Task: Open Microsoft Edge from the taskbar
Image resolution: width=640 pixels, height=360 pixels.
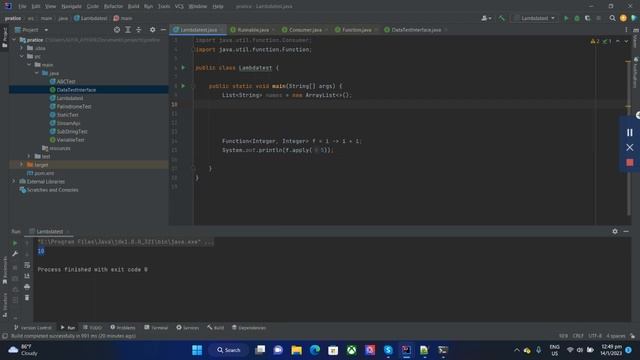Action: tap(315, 350)
